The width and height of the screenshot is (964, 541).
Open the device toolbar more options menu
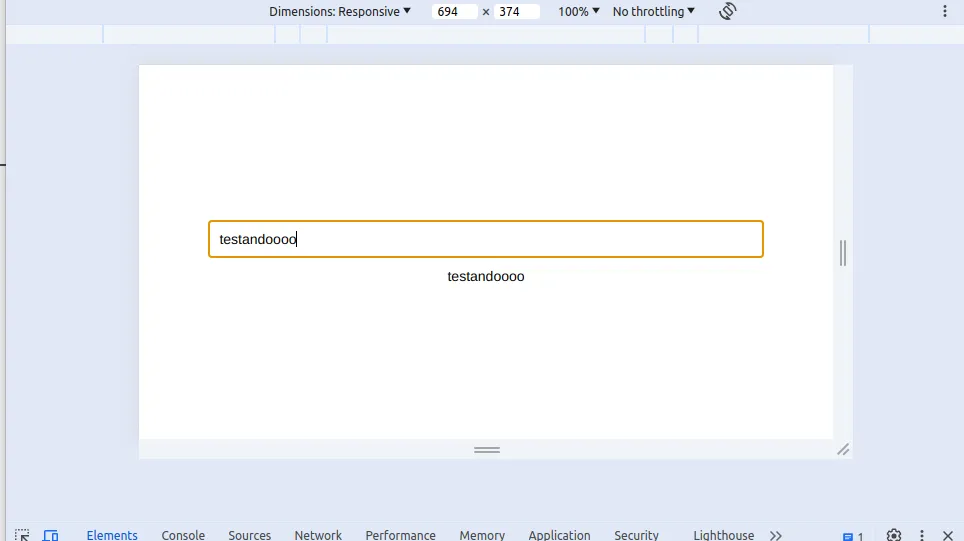click(945, 11)
